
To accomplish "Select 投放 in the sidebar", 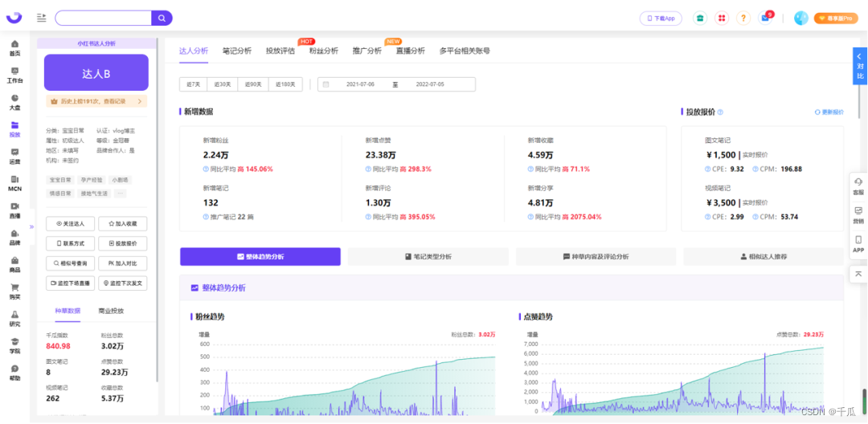I will pyautogui.click(x=15, y=129).
